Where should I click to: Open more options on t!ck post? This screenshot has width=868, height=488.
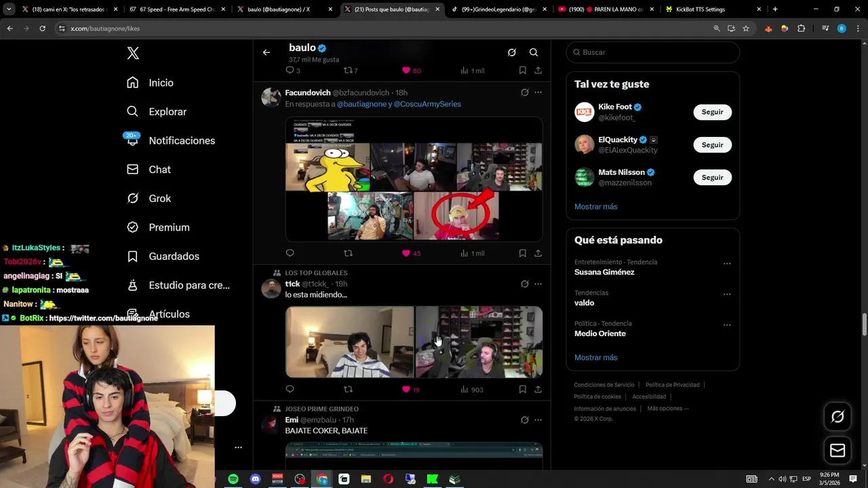click(538, 284)
